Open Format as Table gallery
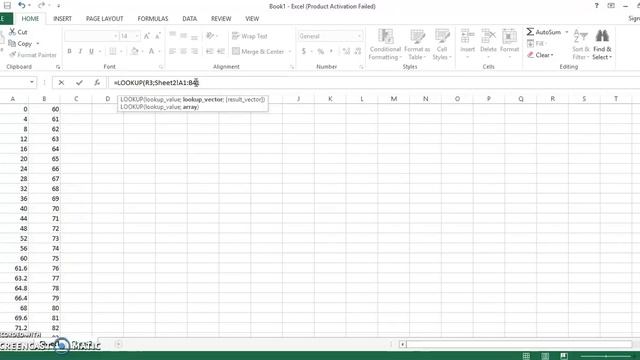 (x=417, y=45)
